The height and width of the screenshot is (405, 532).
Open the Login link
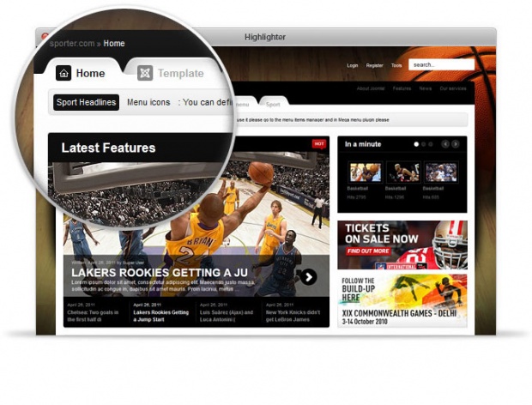352,65
